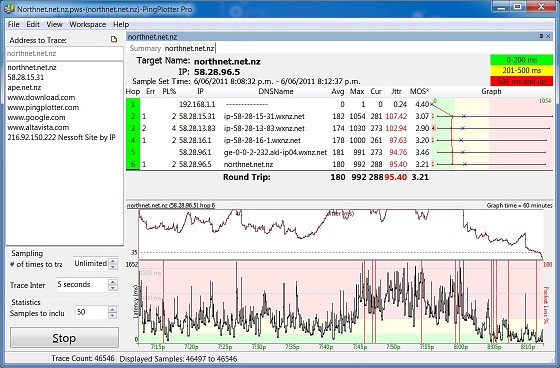Select the hop 1 green indicator
The height and width of the screenshot is (368, 560).
pyautogui.click(x=133, y=104)
